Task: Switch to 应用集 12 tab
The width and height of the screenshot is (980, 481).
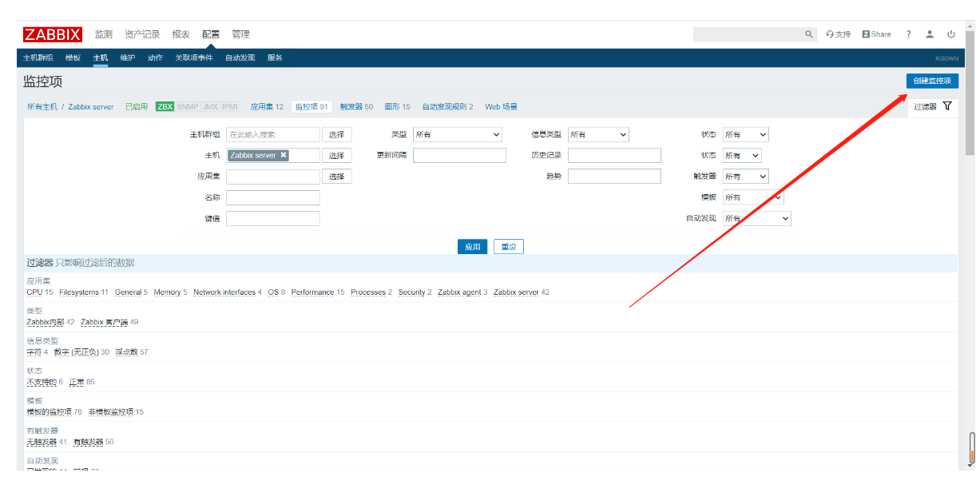Action: [x=267, y=106]
